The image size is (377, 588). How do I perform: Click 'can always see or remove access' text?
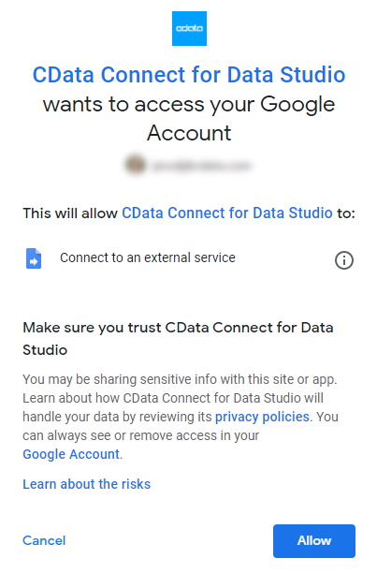141,435
